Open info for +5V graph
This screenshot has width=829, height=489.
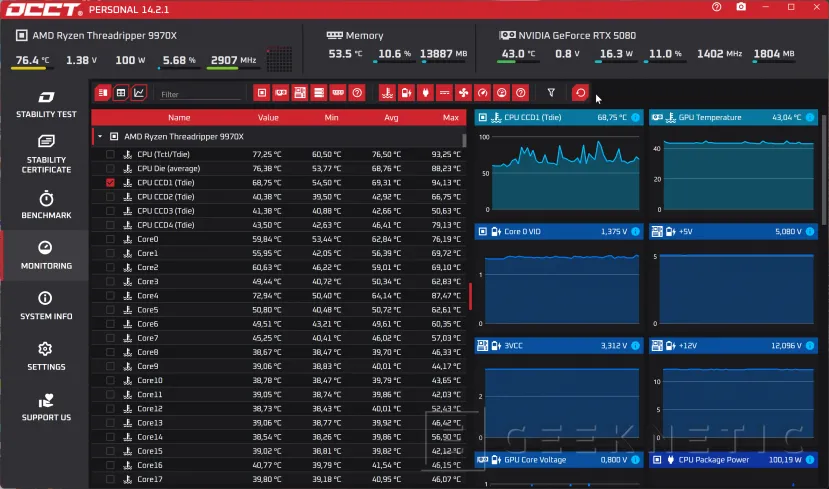(x=810, y=232)
